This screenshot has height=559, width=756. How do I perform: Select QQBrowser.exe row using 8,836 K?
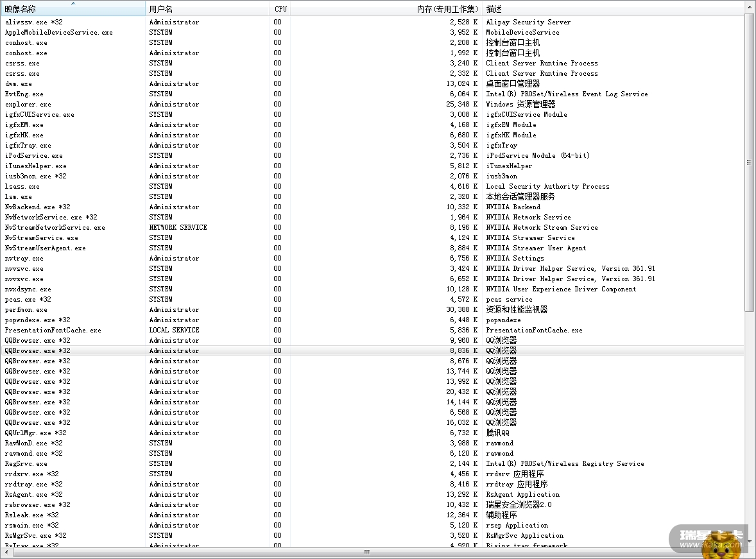click(x=372, y=350)
